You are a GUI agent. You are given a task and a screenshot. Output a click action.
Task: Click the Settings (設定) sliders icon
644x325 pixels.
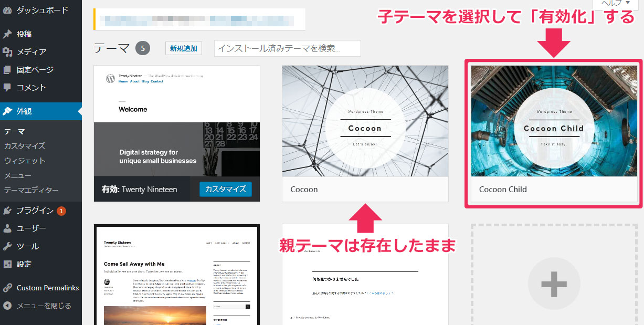pyautogui.click(x=7, y=264)
